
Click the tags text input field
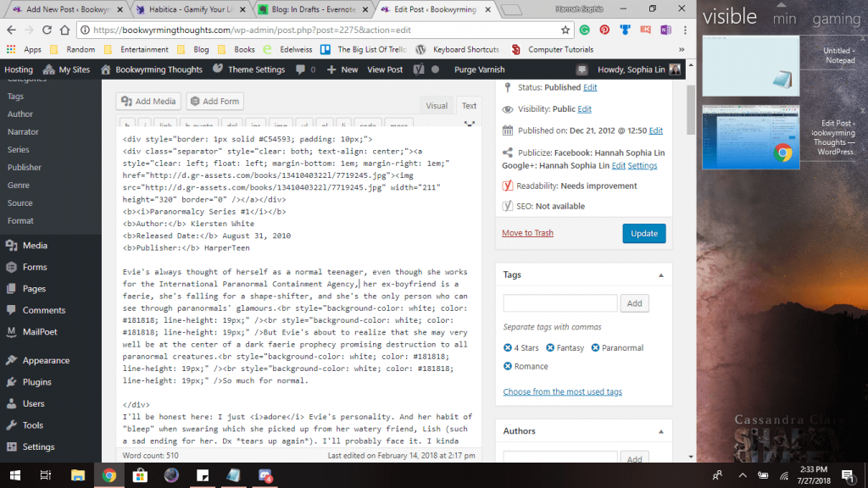click(559, 303)
